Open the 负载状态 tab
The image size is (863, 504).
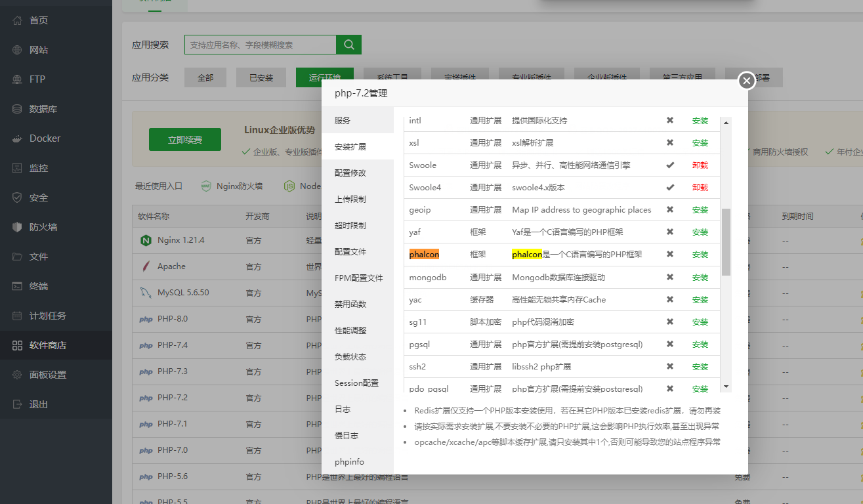tap(358, 356)
